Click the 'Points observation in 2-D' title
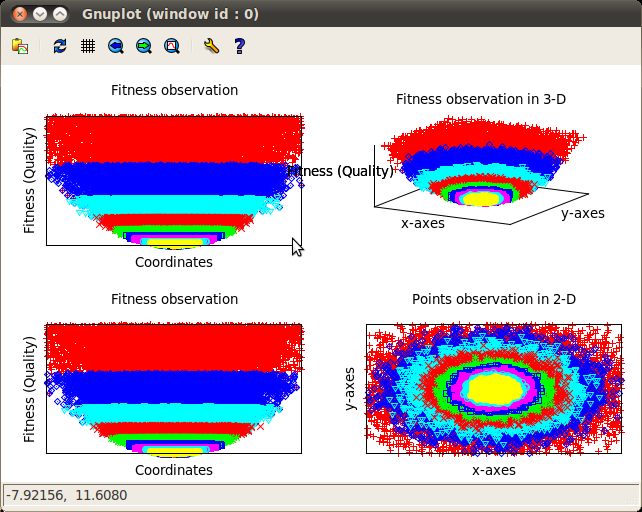 click(x=494, y=299)
